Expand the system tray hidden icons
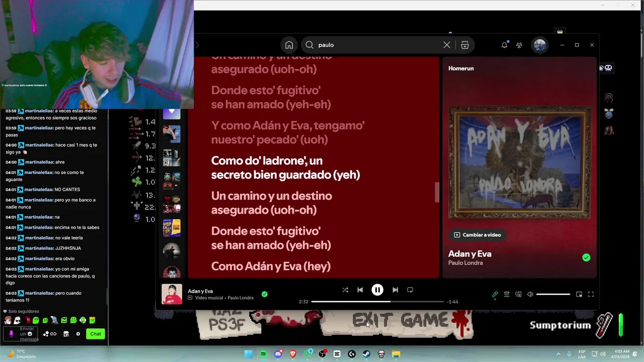This screenshot has width=644, height=362. point(558,354)
